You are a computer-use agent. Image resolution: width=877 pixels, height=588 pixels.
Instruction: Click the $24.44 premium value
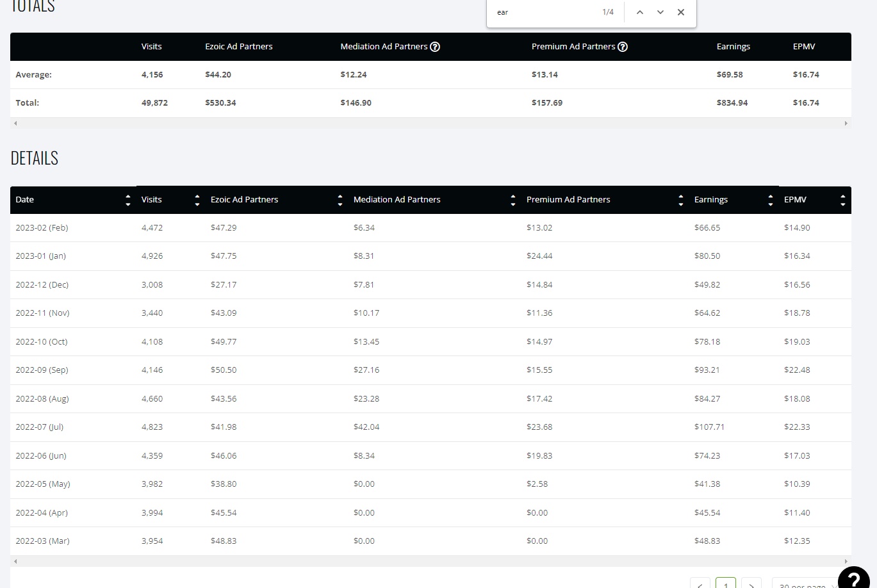pos(539,256)
